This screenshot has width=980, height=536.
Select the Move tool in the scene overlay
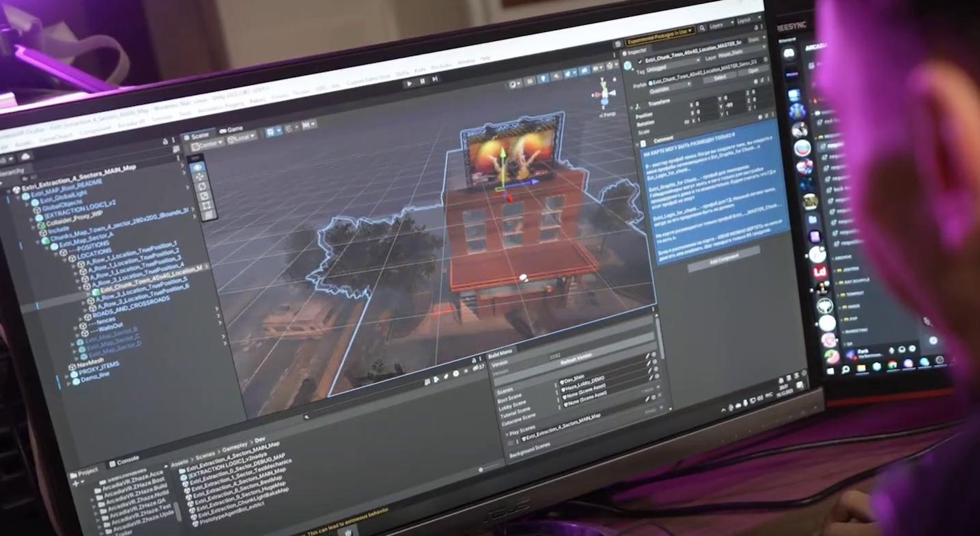pos(199,177)
